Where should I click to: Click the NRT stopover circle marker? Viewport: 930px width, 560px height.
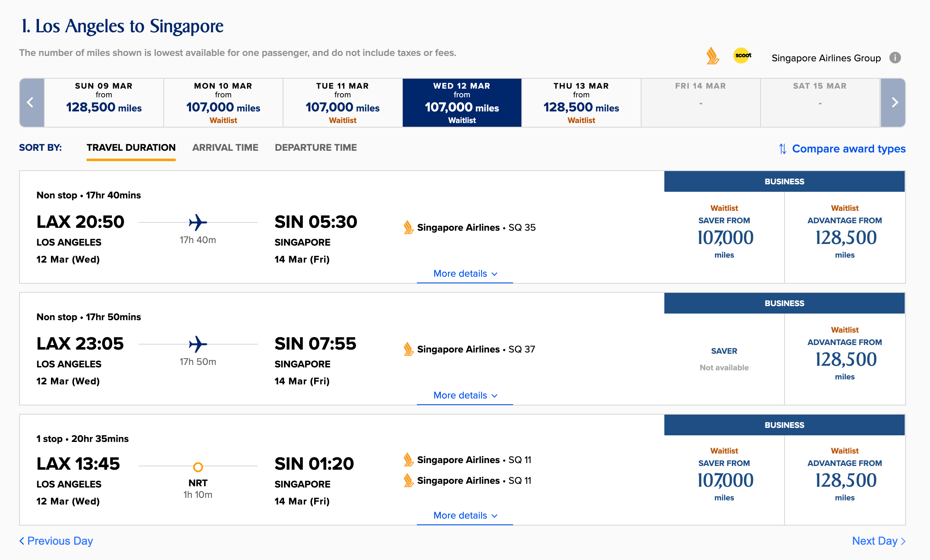point(198,467)
